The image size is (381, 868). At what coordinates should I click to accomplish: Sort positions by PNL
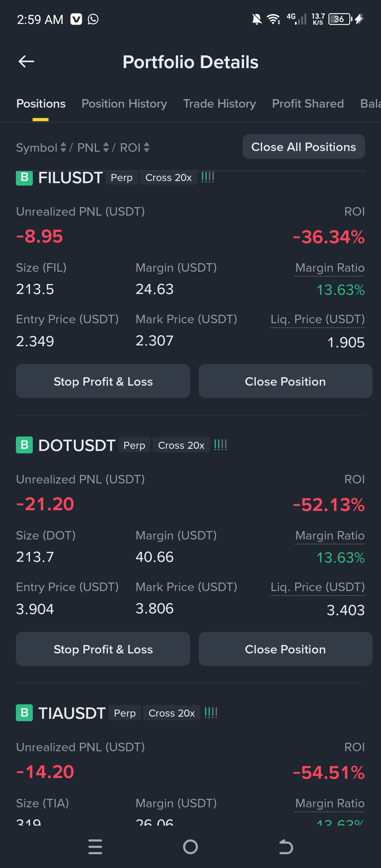(x=93, y=147)
